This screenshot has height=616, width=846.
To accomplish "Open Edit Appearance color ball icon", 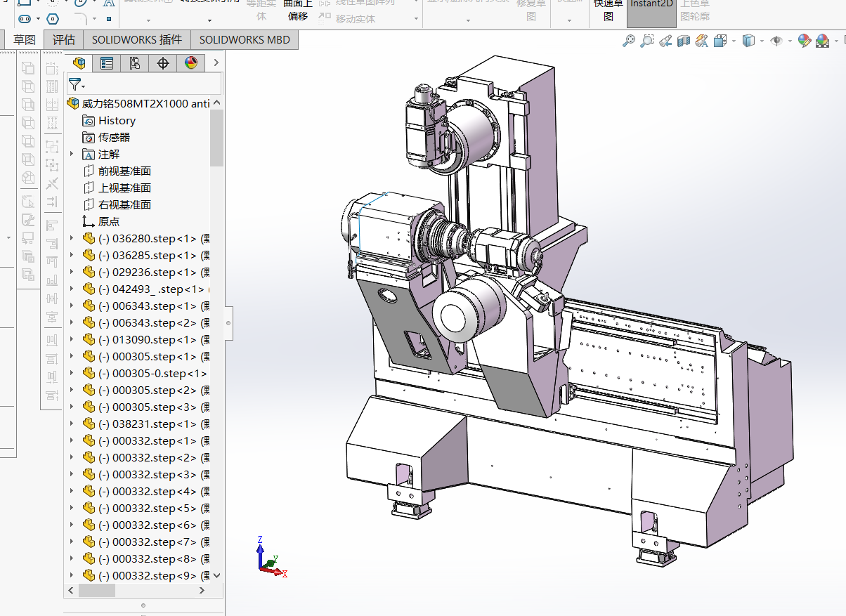I will (x=805, y=41).
